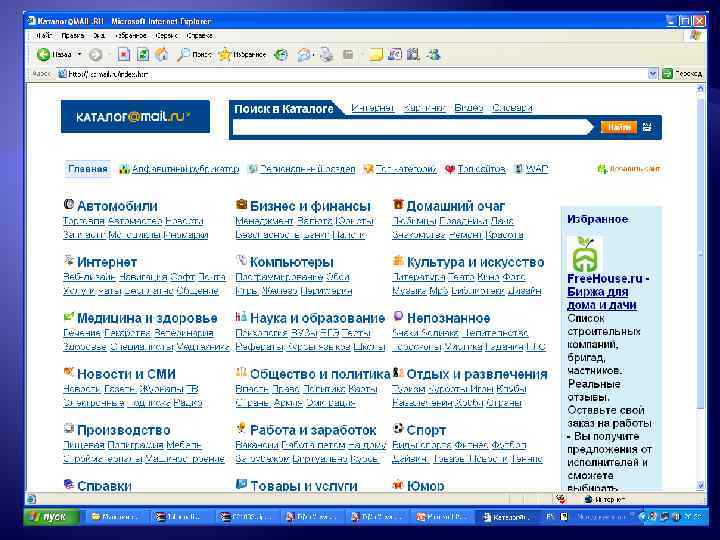Click the vertical scrollbar down arrow
This screenshot has width=720, height=540.
coord(700,485)
